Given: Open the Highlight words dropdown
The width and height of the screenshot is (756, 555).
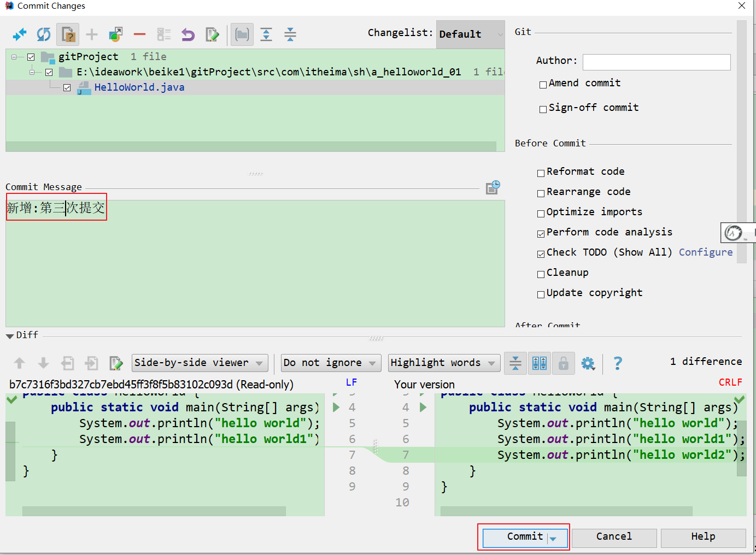Looking at the screenshot, I should click(443, 363).
